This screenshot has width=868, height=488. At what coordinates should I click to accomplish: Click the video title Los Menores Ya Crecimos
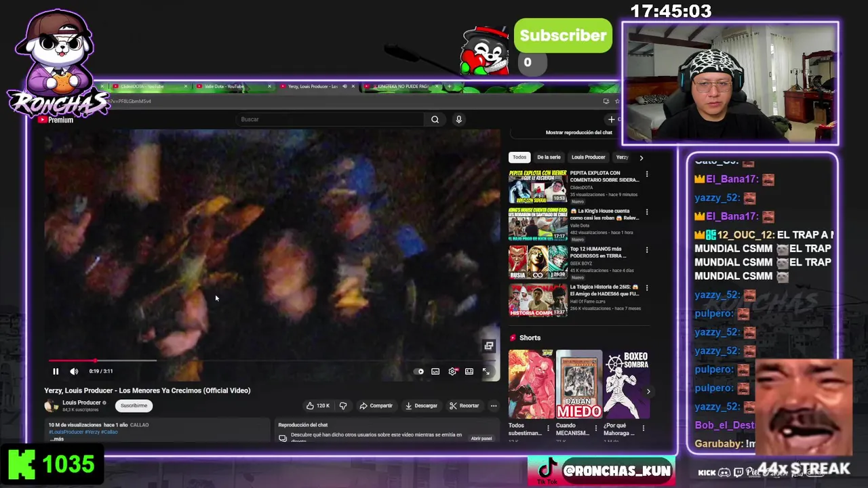point(147,391)
